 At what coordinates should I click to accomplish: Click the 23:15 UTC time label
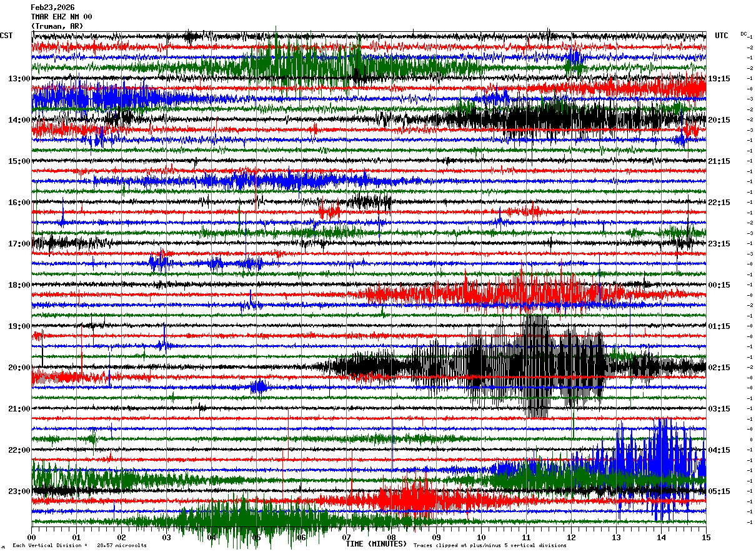pyautogui.click(x=719, y=244)
